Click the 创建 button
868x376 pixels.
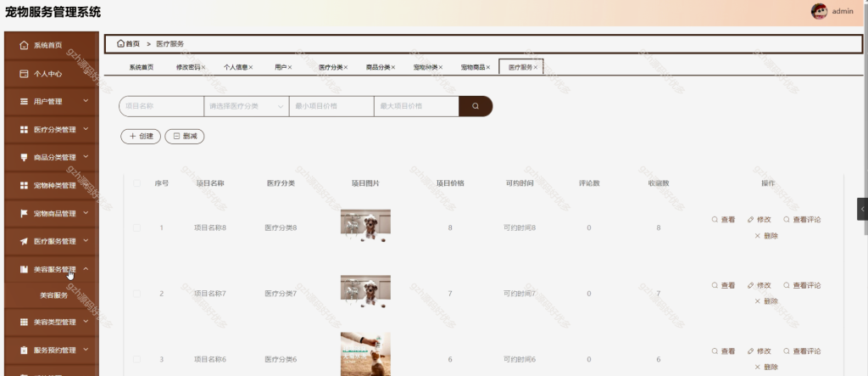(x=141, y=137)
